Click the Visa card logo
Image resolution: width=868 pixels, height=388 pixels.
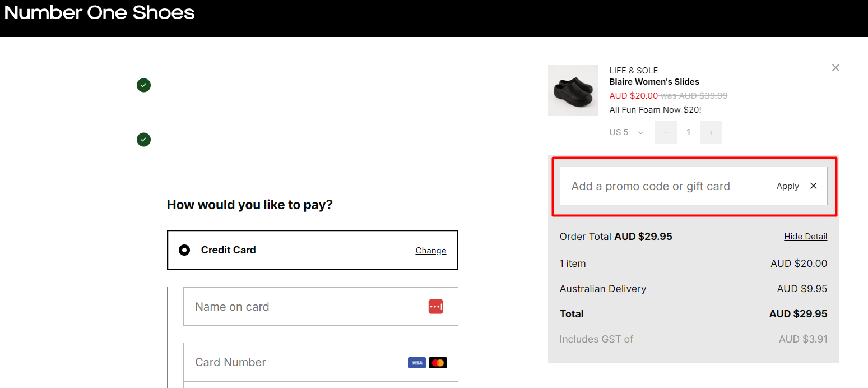tap(416, 363)
